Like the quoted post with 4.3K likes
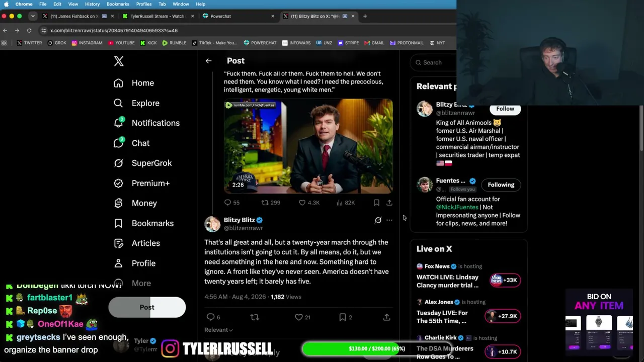644x362 pixels. [x=309, y=203]
